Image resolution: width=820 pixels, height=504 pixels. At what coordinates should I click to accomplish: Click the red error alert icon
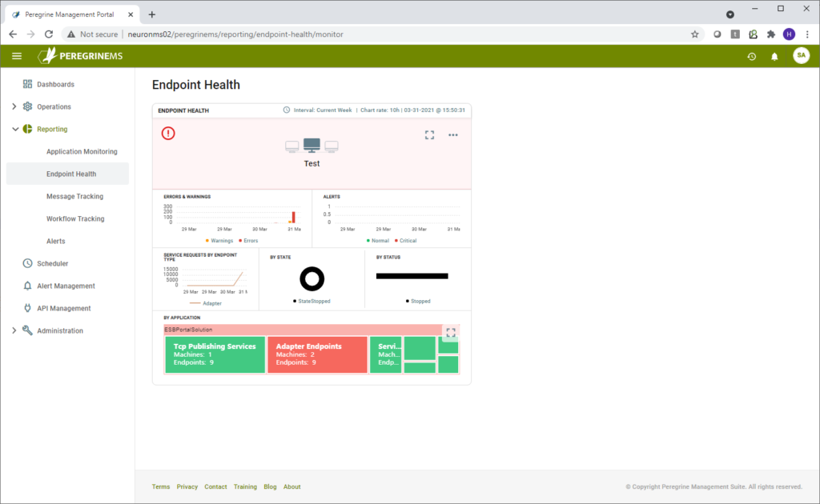[168, 133]
